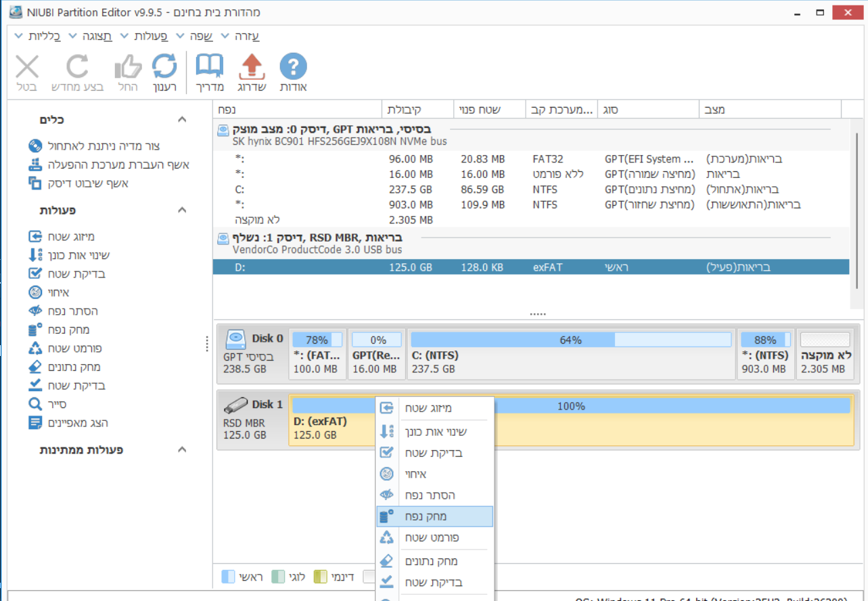This screenshot has width=868, height=601.
Task: Collapse the Pending operations (פעולות ממתינות) section
Action: [x=181, y=450]
